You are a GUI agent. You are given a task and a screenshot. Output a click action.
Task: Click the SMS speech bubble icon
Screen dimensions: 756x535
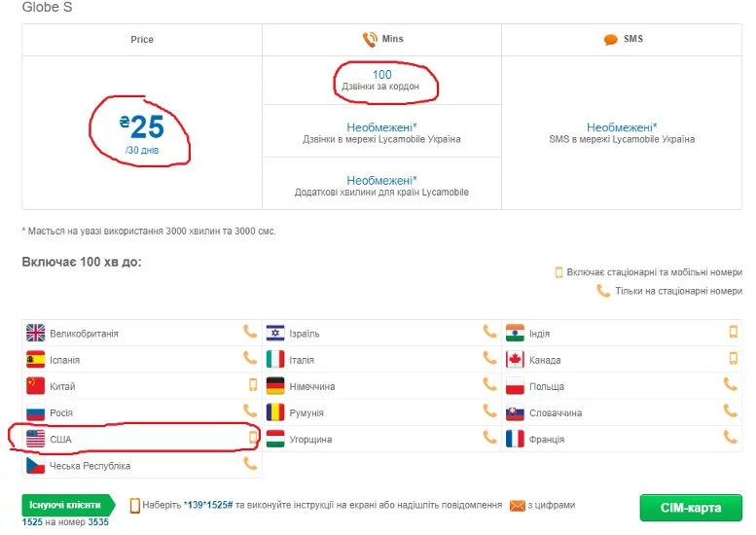611,40
